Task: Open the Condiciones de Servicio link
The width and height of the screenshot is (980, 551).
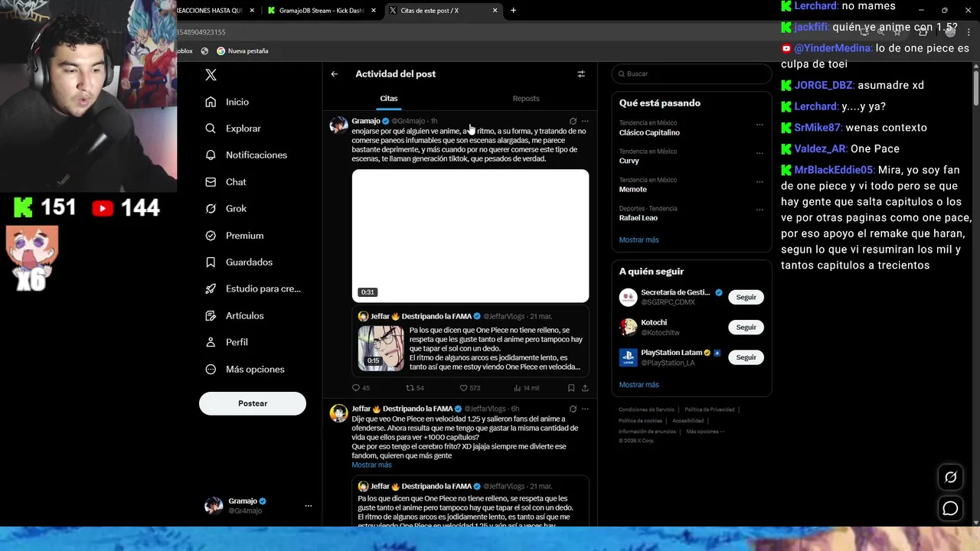Action: pos(647,409)
